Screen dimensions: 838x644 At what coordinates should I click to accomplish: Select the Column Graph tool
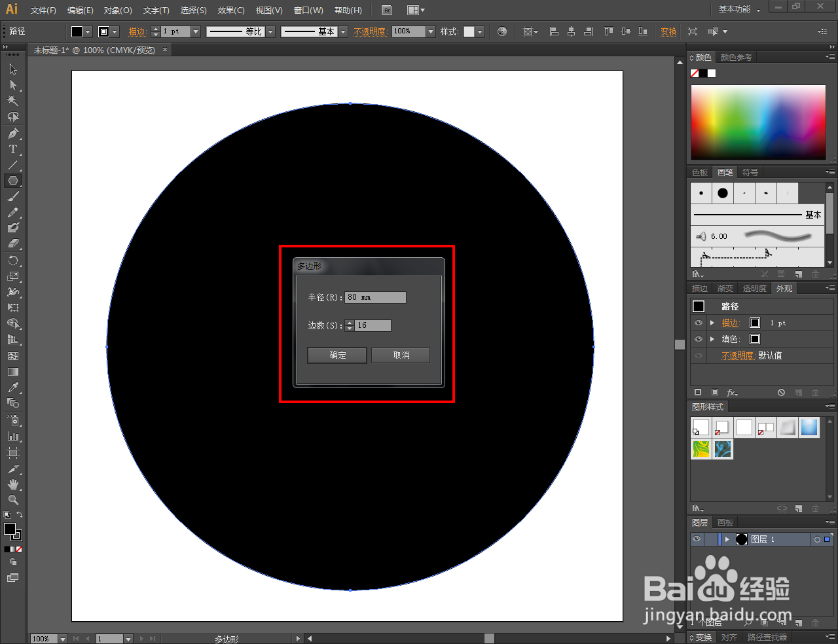(13, 436)
